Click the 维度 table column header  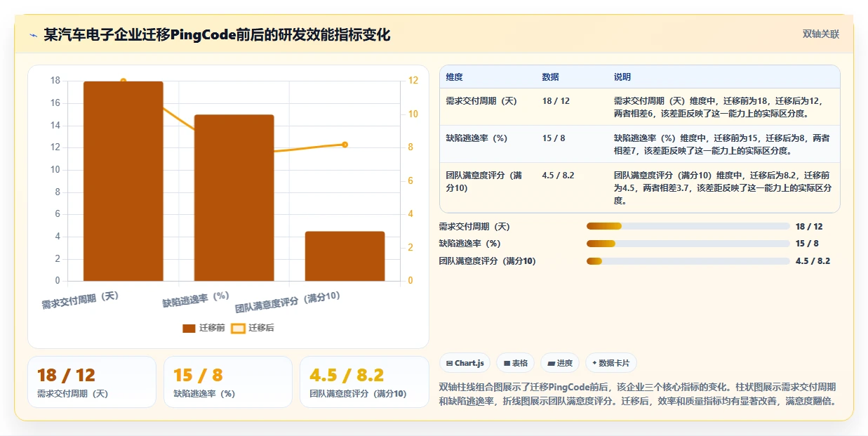pyautogui.click(x=454, y=77)
